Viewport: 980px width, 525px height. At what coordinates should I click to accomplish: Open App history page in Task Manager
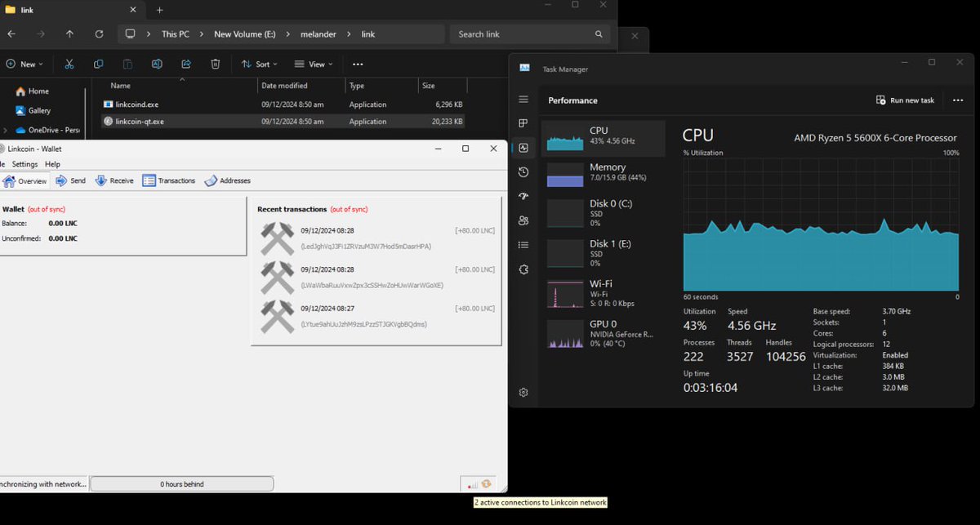coord(523,172)
